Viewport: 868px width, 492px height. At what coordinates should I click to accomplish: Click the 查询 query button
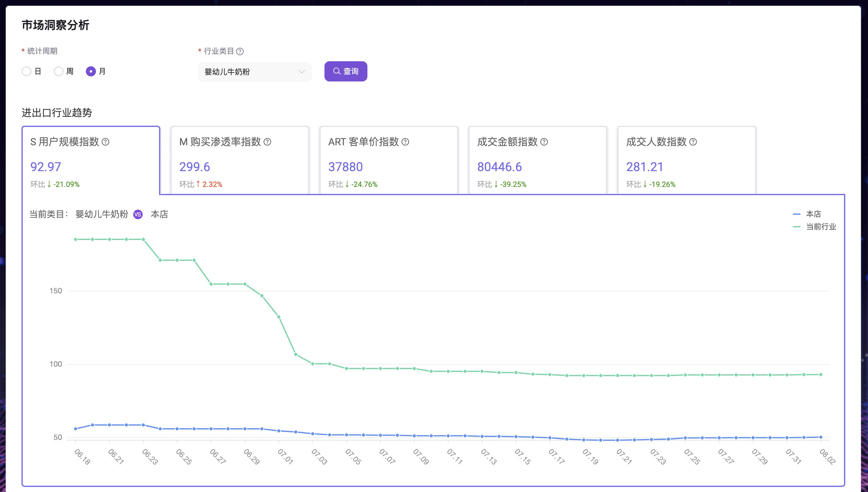coord(346,71)
